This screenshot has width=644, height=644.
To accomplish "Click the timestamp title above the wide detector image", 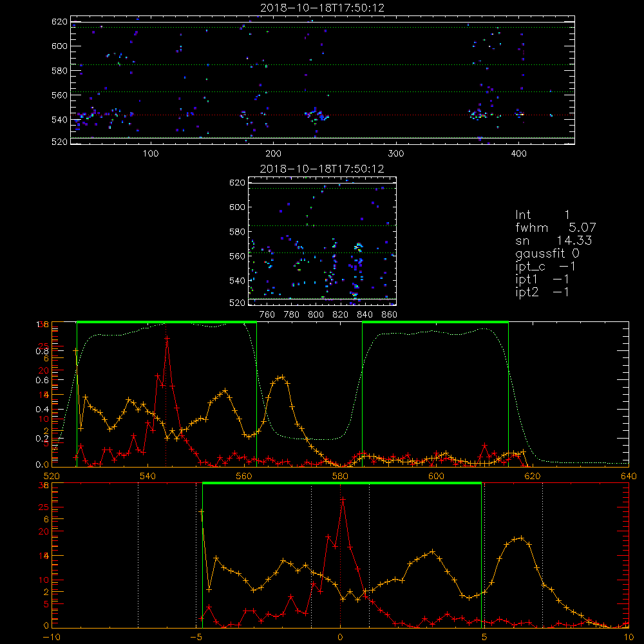I will [x=323, y=8].
